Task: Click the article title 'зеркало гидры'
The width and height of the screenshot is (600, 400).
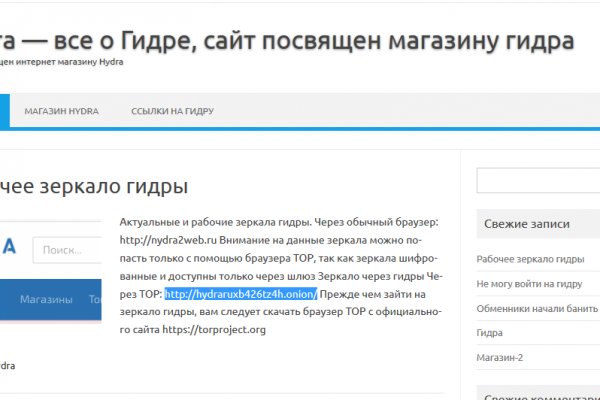Action: [94, 186]
